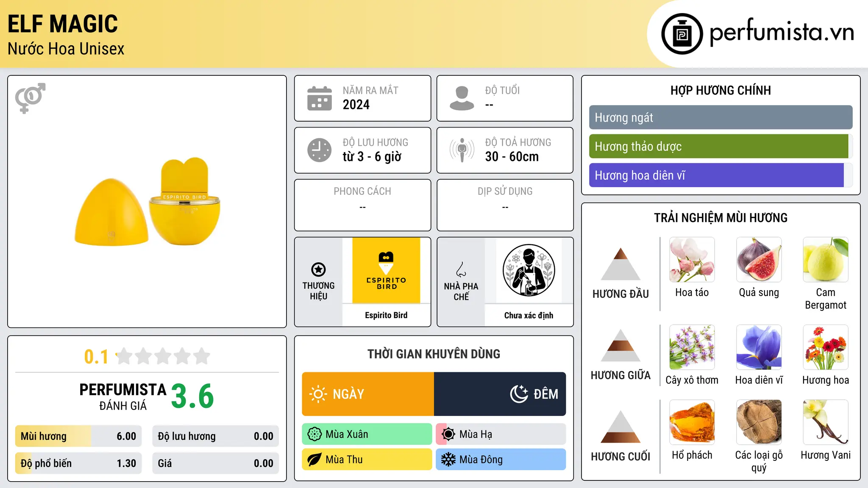Image resolution: width=868 pixels, height=488 pixels.
Task: Open the Hương hoa note image
Action: pyautogui.click(x=826, y=347)
